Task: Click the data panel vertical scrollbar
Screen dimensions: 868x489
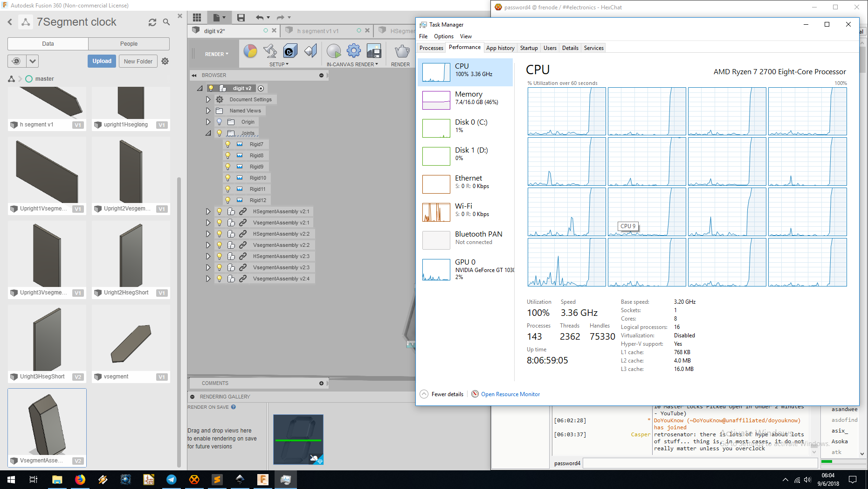Action: 179,322
